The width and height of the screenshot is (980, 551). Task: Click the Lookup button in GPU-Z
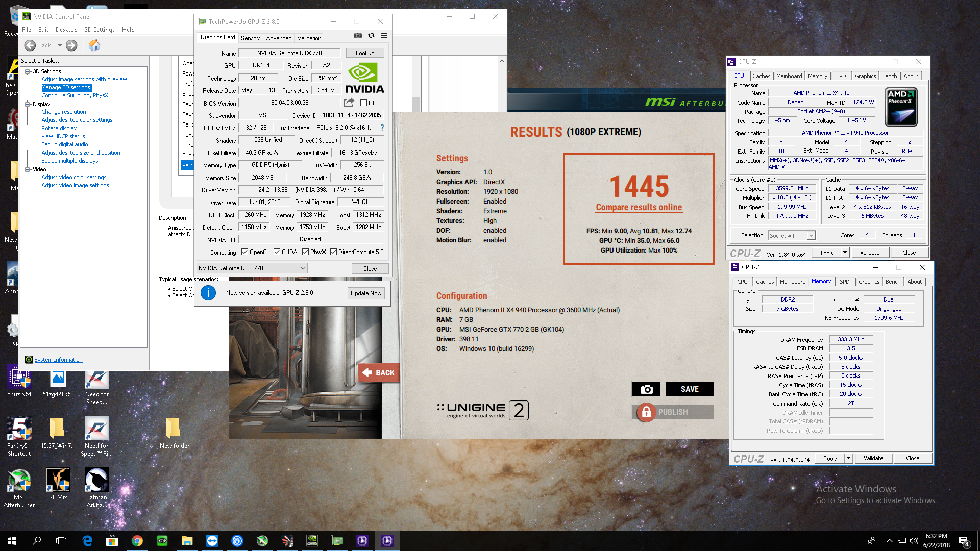365,53
